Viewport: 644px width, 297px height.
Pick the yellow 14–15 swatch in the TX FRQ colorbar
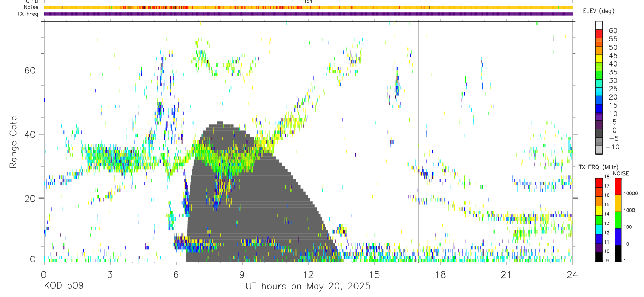click(599, 211)
